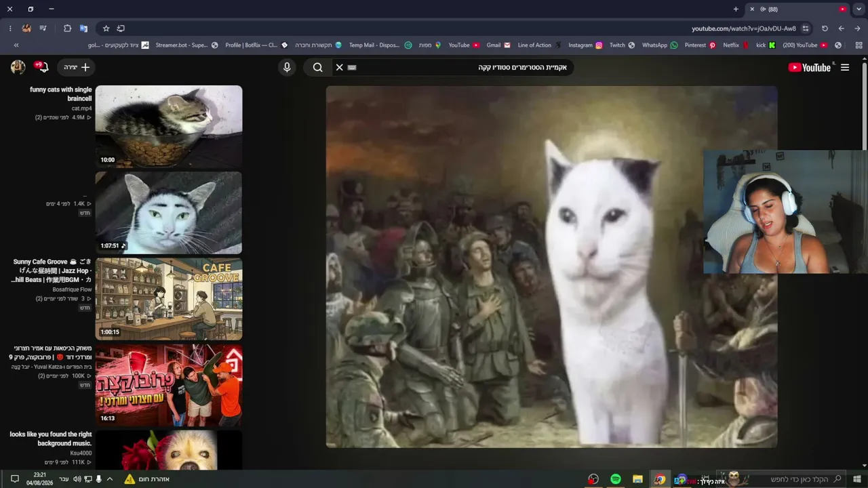Expand hidden bookmarks with the double chevron
Viewport: 868px width, 488px height.
click(16, 45)
